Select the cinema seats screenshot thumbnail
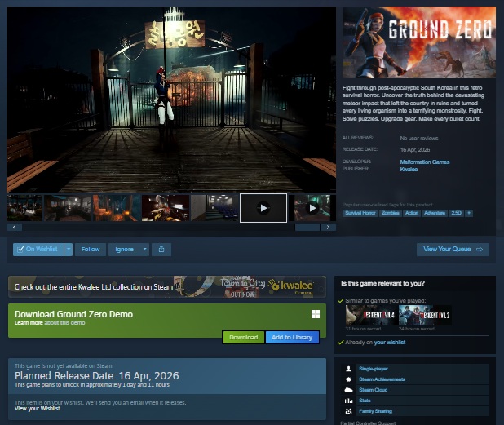The height and width of the screenshot is (425, 504). [x=214, y=208]
